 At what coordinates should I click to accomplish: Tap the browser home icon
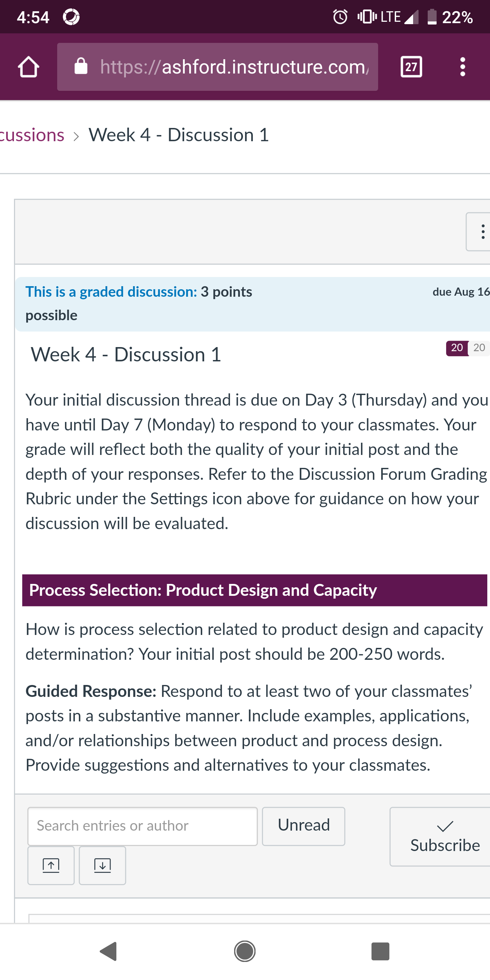[x=29, y=67]
